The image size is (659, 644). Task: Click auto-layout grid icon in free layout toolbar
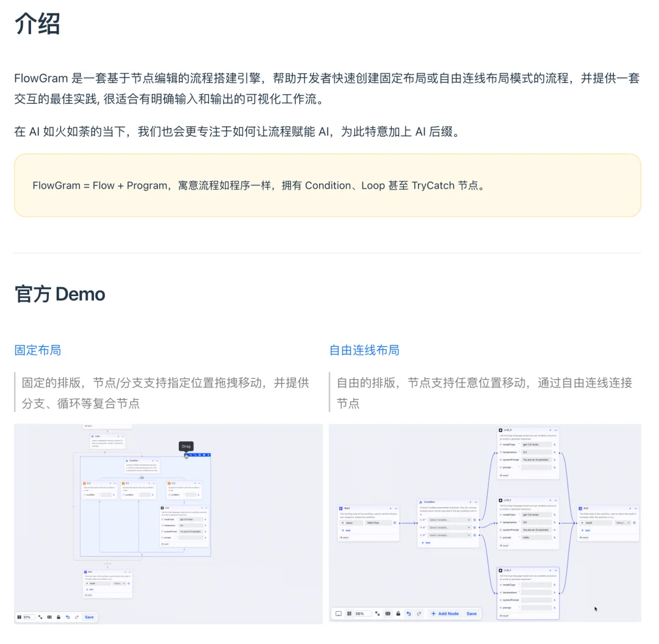pos(349,613)
